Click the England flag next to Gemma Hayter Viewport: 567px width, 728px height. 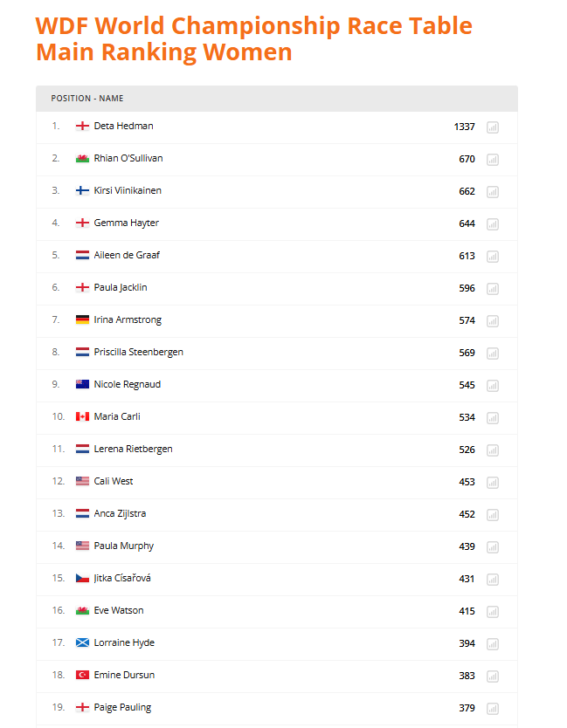pyautogui.click(x=82, y=223)
